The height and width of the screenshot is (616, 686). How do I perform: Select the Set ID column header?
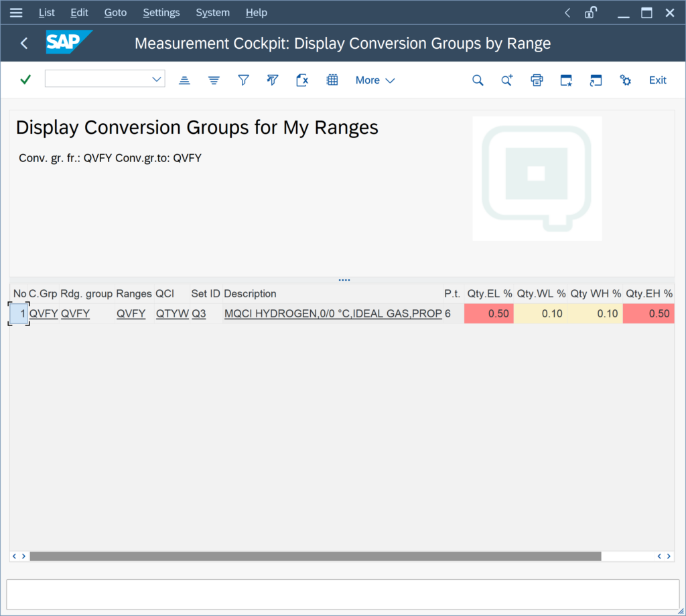pyautogui.click(x=206, y=294)
